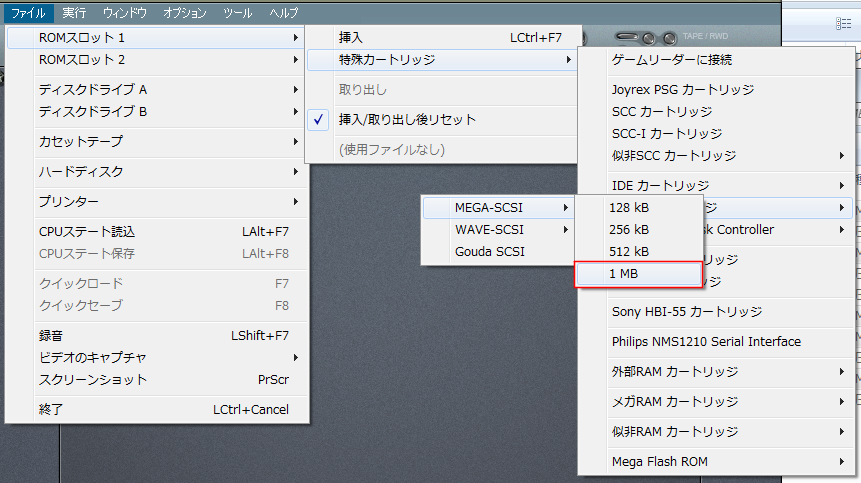Click the view options icon at top right

tap(843, 23)
